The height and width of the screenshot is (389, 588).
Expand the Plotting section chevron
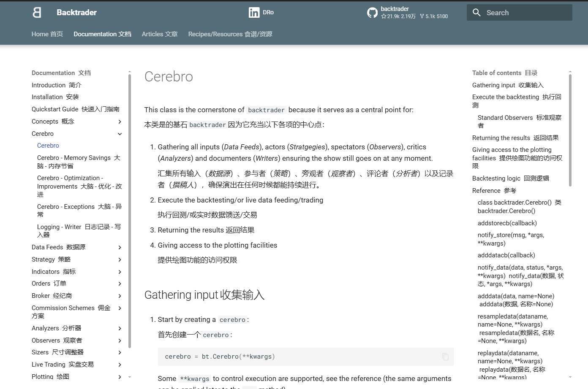point(120,377)
